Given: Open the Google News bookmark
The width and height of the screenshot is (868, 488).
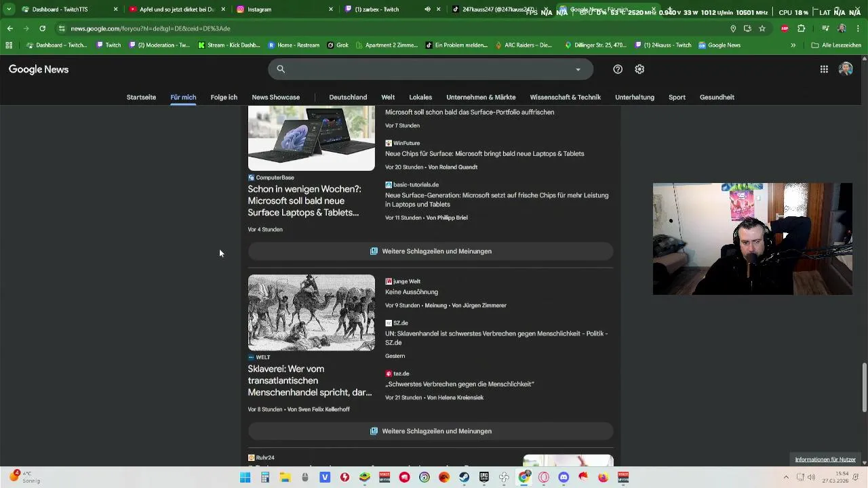Looking at the screenshot, I should tap(719, 45).
